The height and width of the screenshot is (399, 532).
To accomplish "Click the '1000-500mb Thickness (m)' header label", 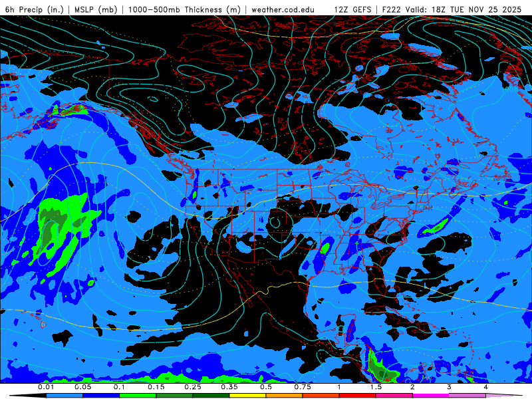I will (184, 9).
